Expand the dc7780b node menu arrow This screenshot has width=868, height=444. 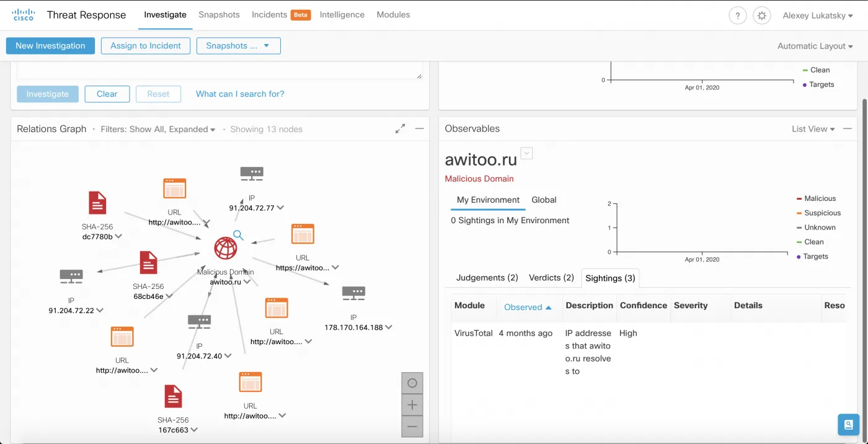(118, 236)
